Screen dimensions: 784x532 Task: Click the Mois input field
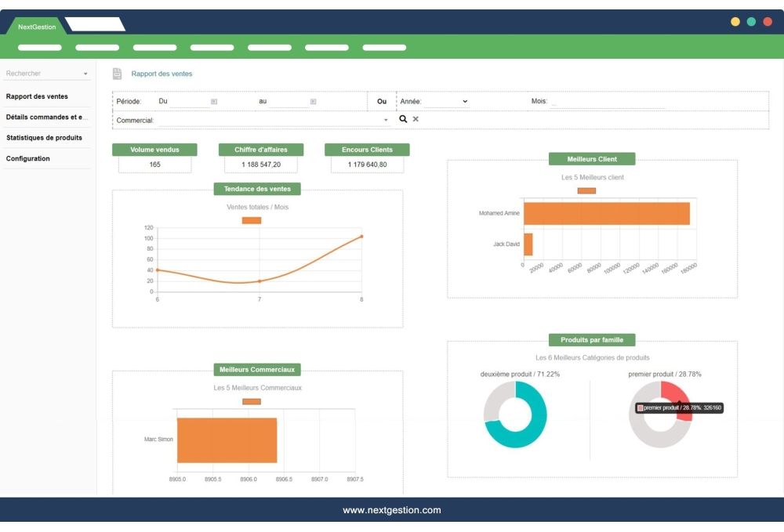[x=607, y=102]
